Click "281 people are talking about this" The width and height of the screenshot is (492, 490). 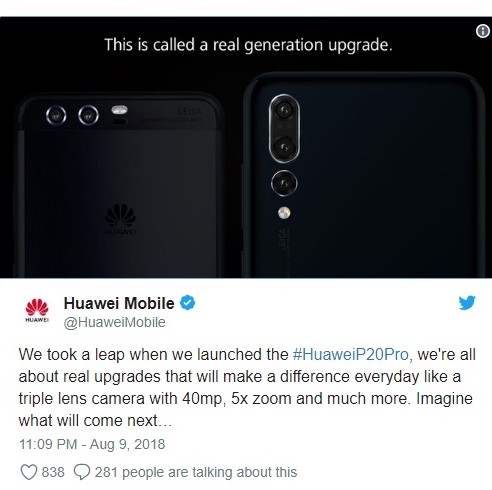point(196,472)
